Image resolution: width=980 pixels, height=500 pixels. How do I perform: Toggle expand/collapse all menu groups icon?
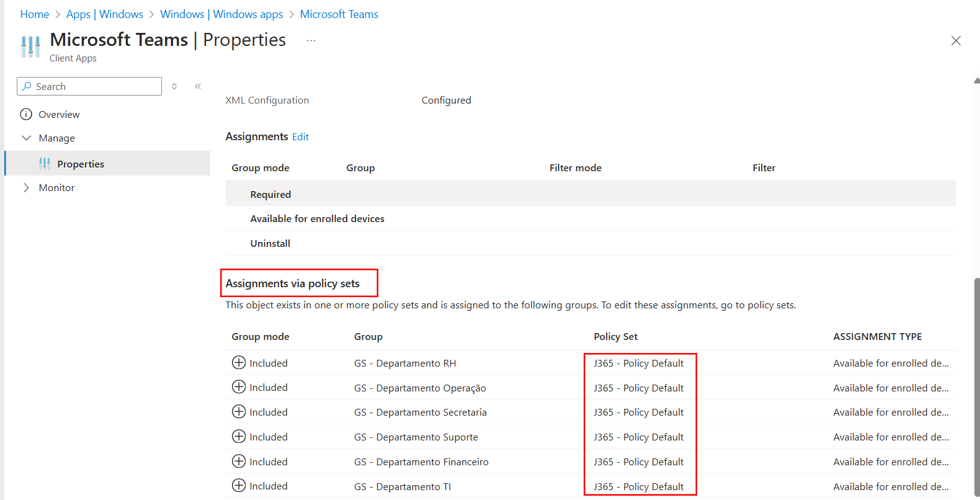174,86
